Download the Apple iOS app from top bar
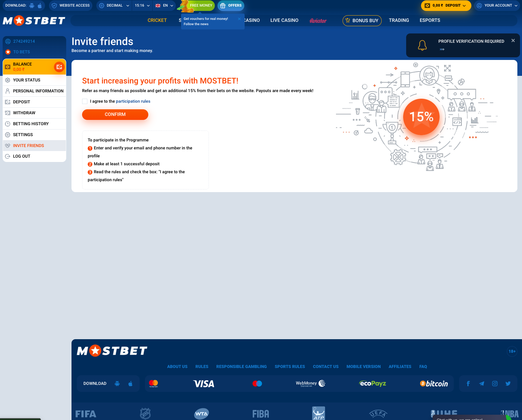This screenshot has width=522, height=420. (40, 6)
